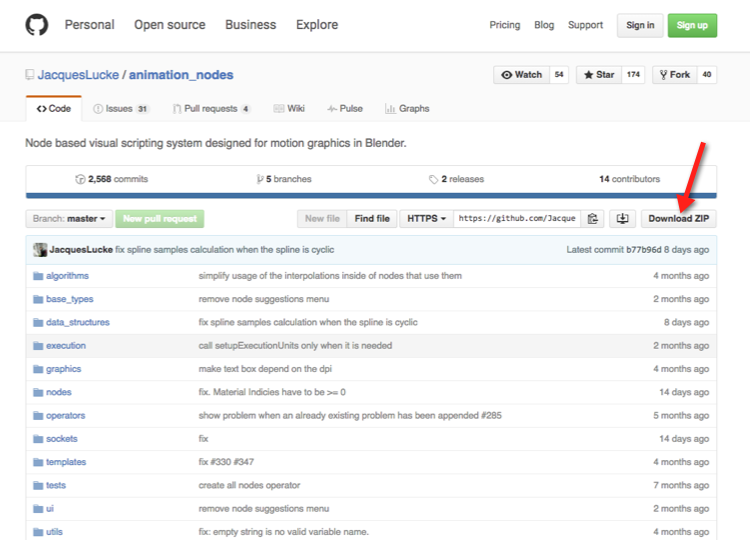Screen dimensions: 750x540
Task: Open the latest commit b77b96d
Action: pos(644,250)
